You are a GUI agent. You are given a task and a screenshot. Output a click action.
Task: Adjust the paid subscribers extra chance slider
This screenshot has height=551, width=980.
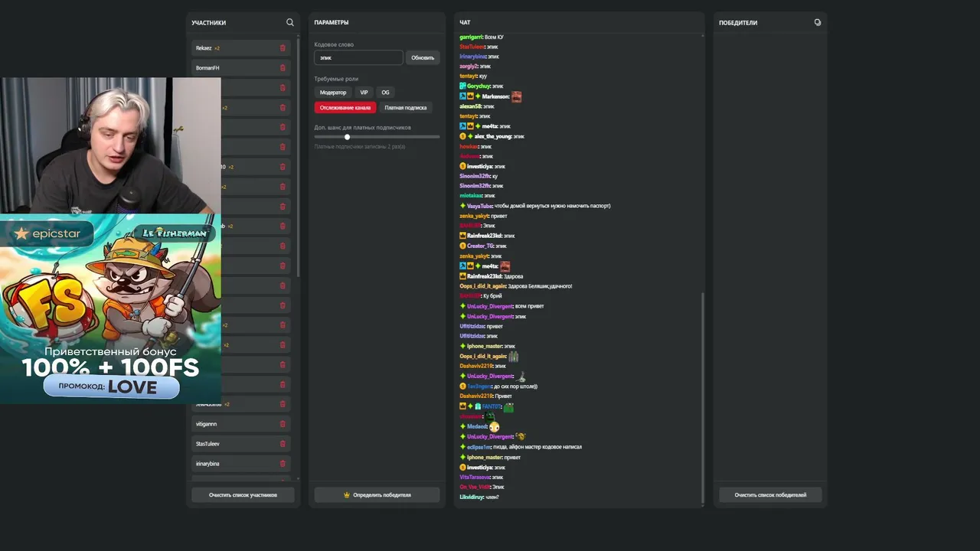(347, 137)
